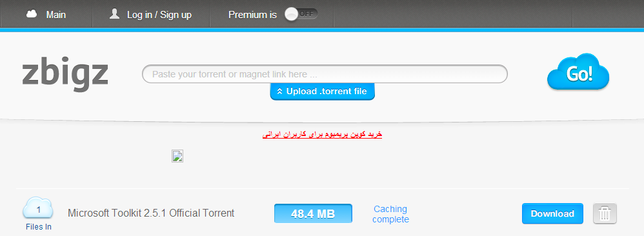
Task: Select the Microsoft Toolkit 2.5.1 Official Torrent entry
Action: click(x=151, y=213)
